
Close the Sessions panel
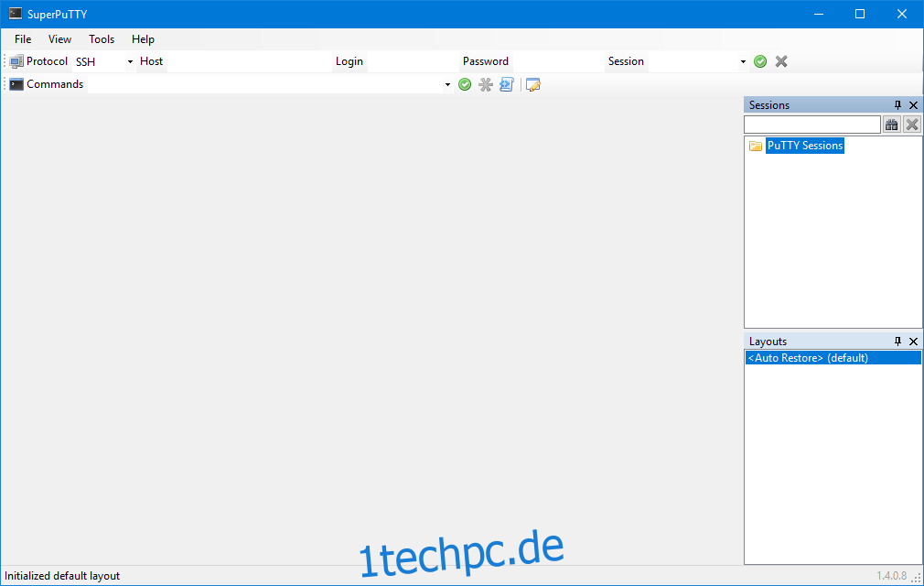[913, 105]
